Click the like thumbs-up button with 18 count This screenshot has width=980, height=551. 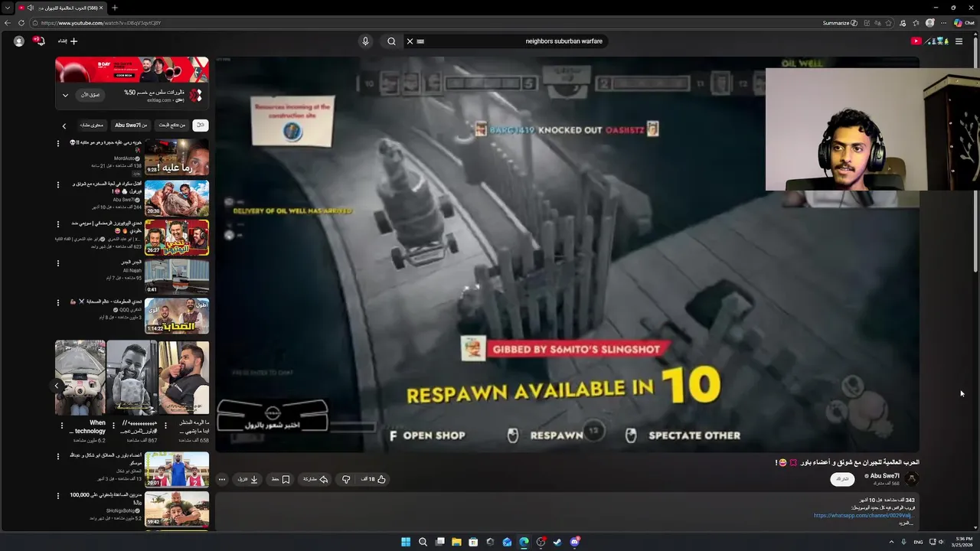click(x=374, y=479)
